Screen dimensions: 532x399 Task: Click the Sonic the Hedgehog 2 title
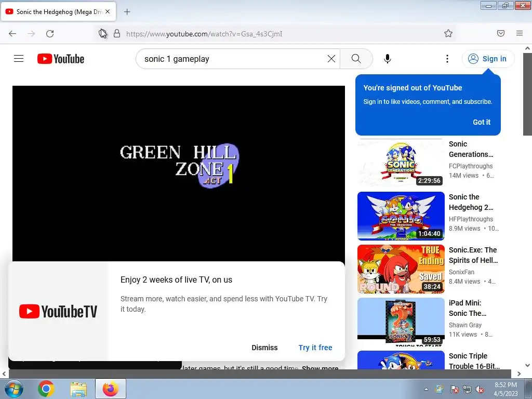[x=471, y=202]
